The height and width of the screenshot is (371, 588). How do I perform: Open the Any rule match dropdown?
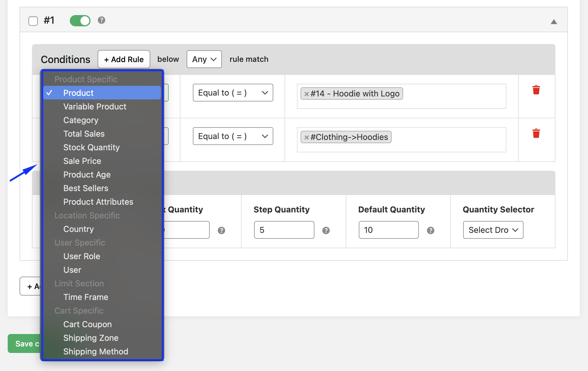(x=204, y=59)
